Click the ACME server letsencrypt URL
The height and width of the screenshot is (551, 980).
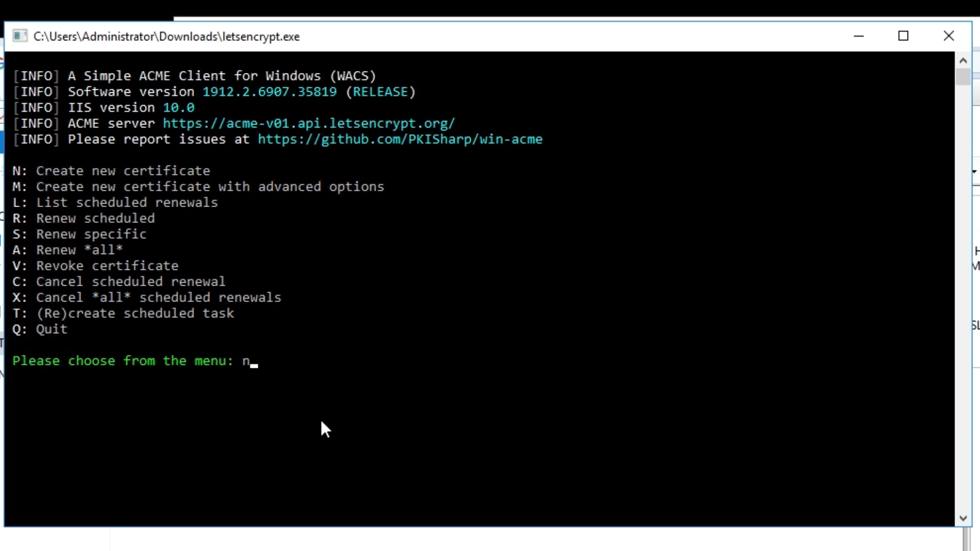[x=308, y=123]
